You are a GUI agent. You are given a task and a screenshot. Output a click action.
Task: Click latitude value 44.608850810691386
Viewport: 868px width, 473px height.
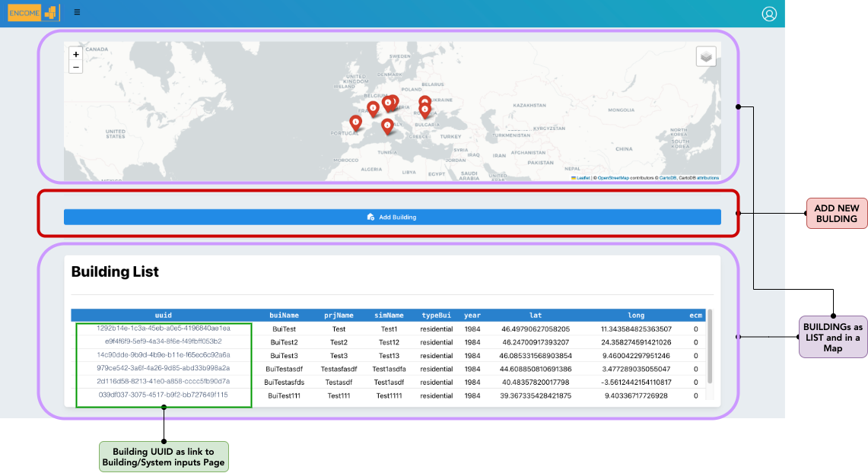tap(536, 369)
